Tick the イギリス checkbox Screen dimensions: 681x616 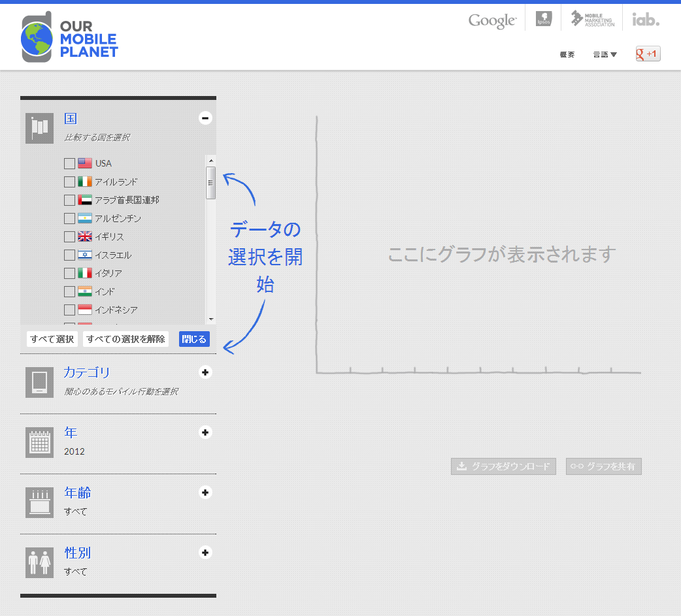coord(69,236)
